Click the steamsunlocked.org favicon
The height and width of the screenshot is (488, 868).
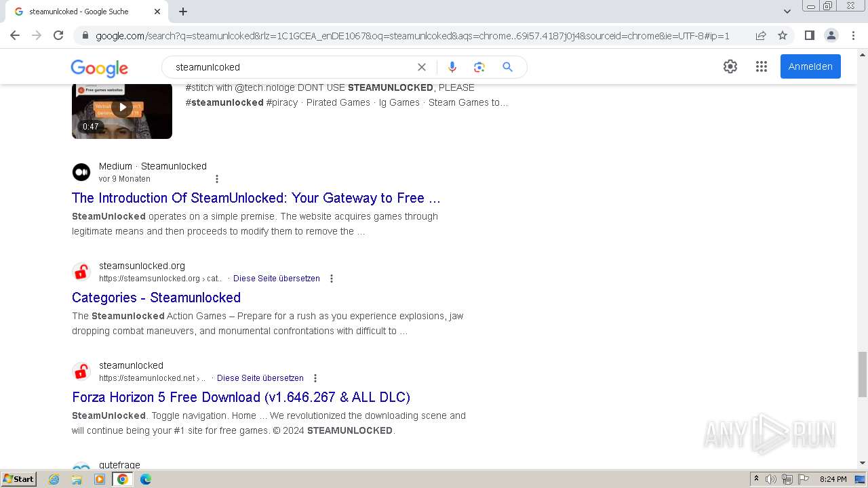click(x=81, y=272)
